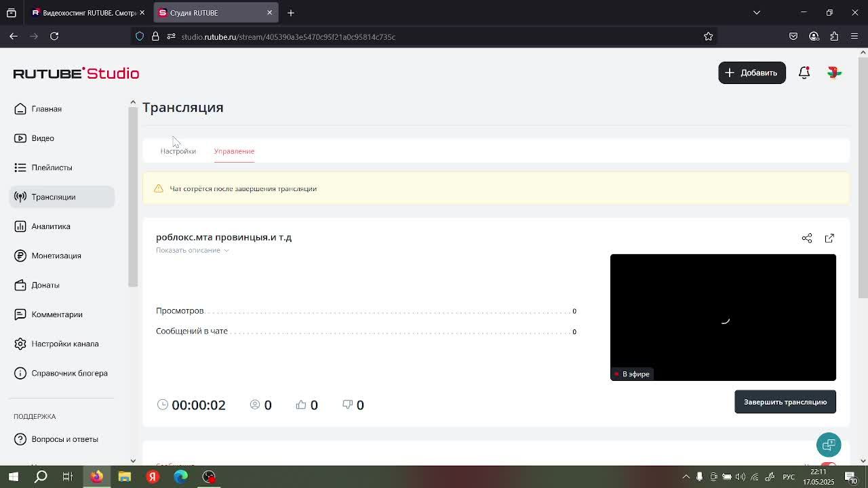
Task: Select Трансляции in the sidebar
Action: tap(62, 197)
